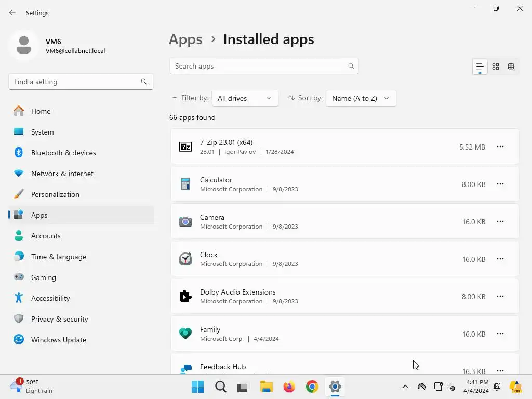Screen dimensions: 532x399
Task: Open more options menu for Calculator
Action: (x=500, y=184)
